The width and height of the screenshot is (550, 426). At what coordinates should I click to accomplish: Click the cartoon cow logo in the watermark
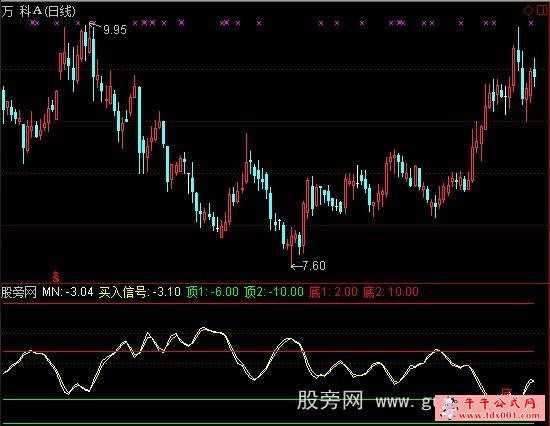[x=449, y=408]
